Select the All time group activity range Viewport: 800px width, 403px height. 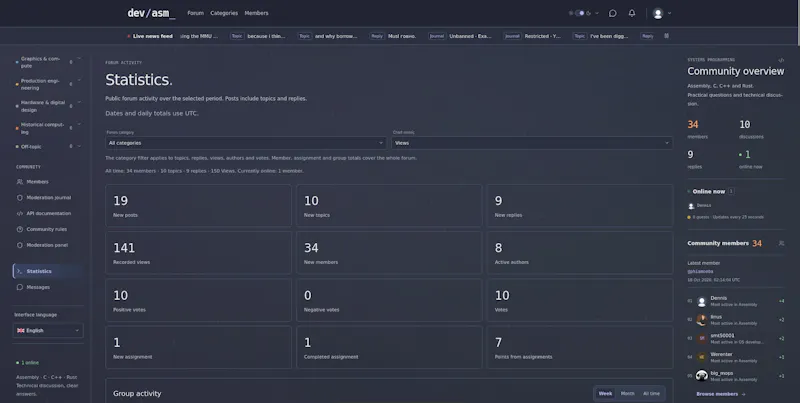652,393
